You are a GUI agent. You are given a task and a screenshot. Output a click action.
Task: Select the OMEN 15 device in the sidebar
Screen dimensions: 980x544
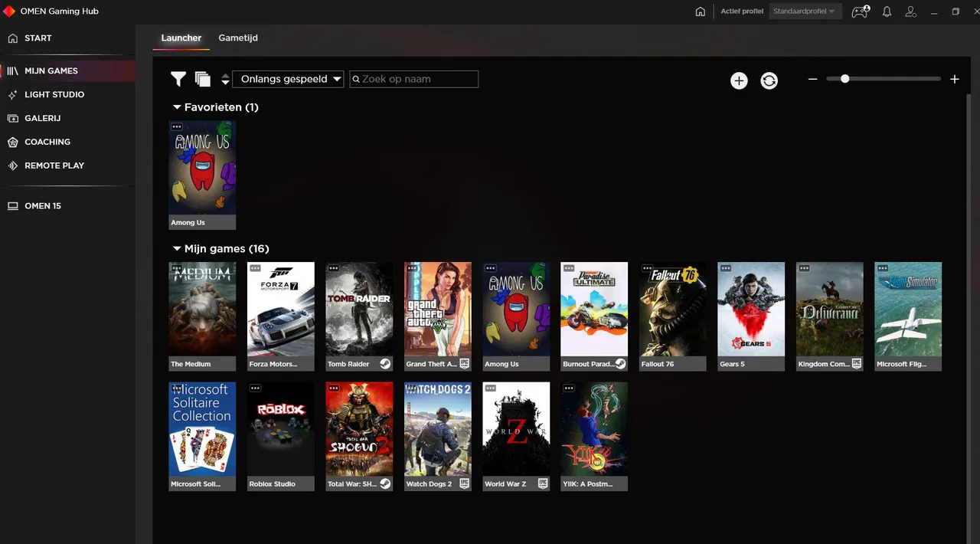click(x=67, y=206)
